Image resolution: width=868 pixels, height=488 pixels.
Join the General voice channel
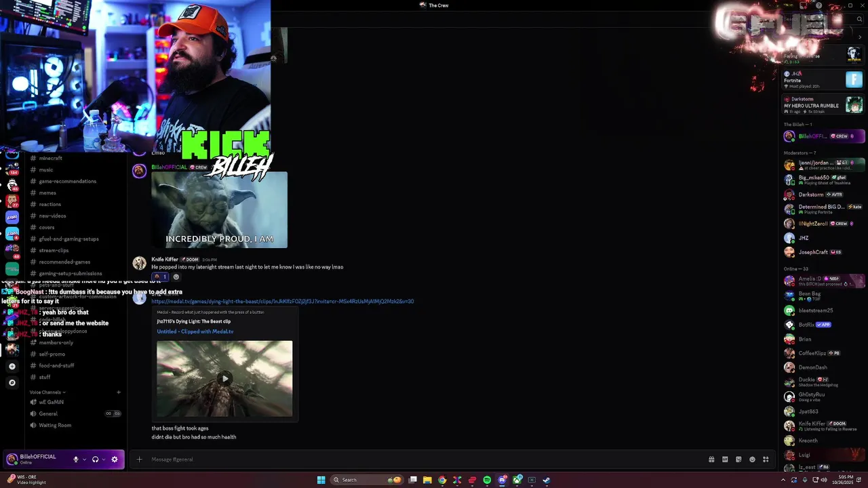pyautogui.click(x=75, y=413)
